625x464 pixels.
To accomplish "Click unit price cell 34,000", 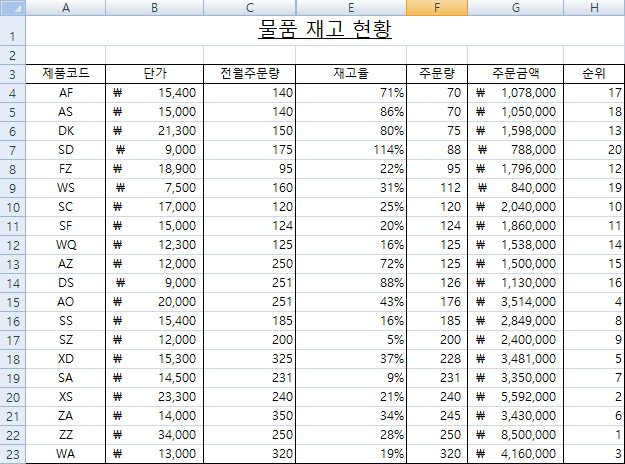I will (155, 435).
